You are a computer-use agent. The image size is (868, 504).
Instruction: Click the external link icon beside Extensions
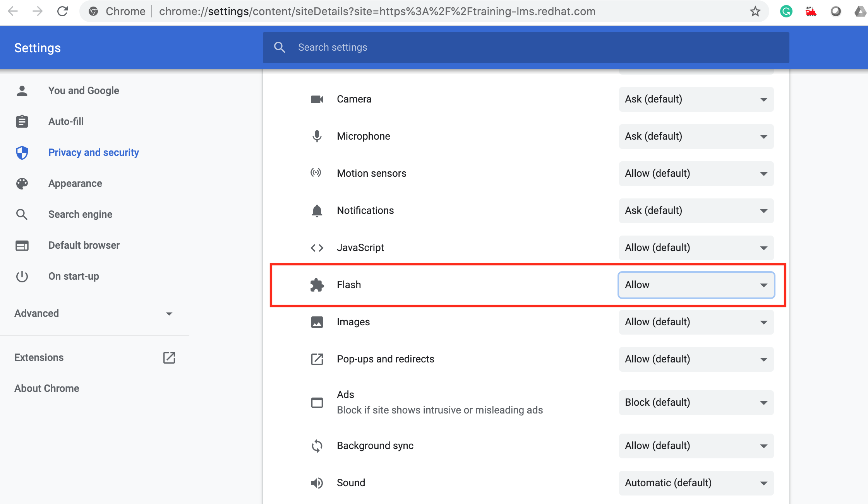(x=169, y=357)
